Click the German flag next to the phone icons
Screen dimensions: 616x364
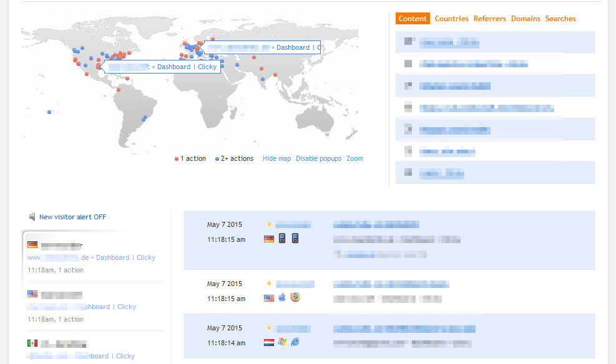click(x=269, y=239)
